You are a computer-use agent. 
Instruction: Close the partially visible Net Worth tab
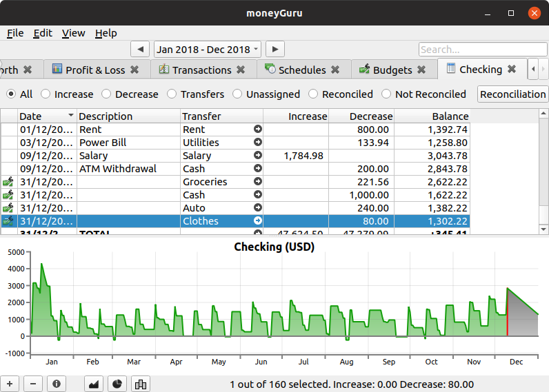tap(28, 70)
